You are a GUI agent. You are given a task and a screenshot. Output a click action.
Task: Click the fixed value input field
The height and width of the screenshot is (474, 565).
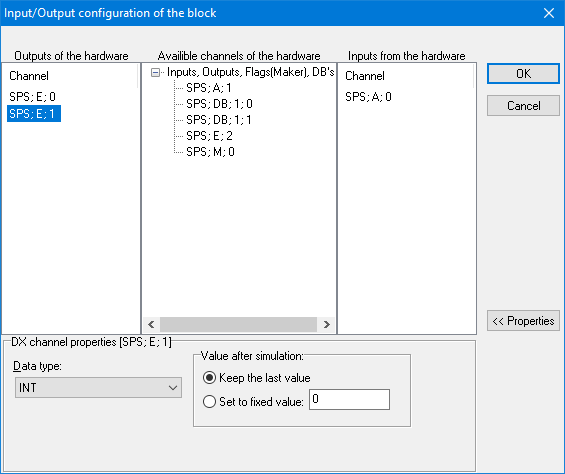tap(349, 399)
